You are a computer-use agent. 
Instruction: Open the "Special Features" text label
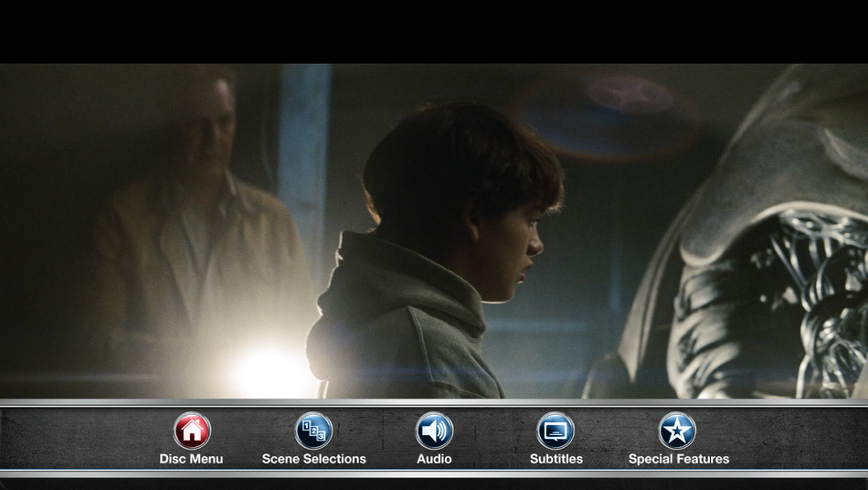[x=678, y=459]
